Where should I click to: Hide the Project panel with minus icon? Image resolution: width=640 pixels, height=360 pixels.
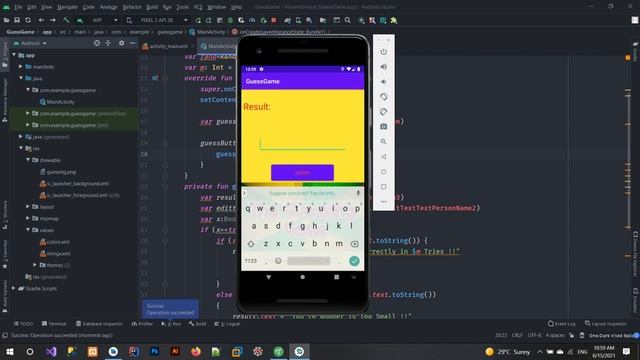[133, 43]
